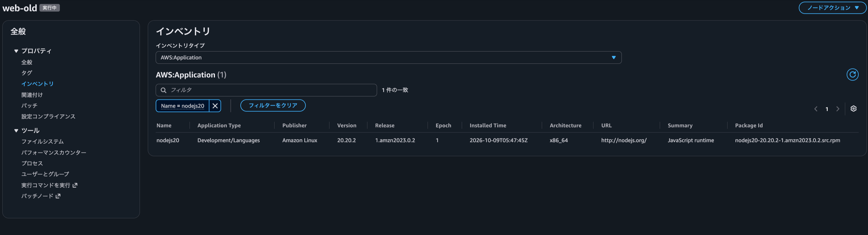Click the nodejs20-20.20.2-1.amzn2023.0.2.src.rpm package cell
This screenshot has width=868, height=235.
tap(787, 140)
